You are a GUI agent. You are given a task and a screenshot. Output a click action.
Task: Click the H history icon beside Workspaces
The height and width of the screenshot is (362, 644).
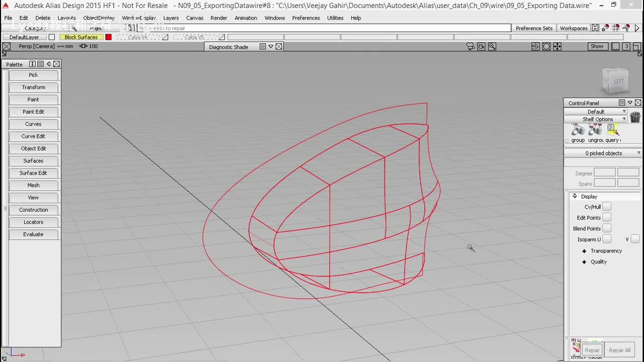click(595, 28)
